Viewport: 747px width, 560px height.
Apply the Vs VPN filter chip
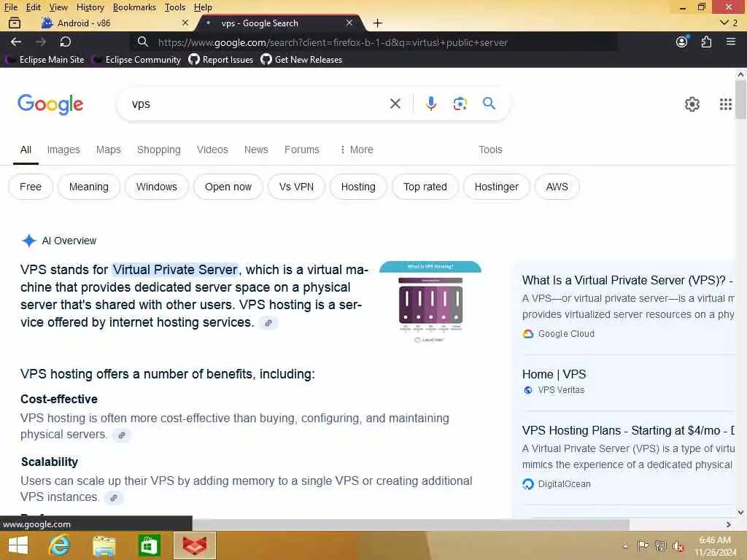coord(296,187)
